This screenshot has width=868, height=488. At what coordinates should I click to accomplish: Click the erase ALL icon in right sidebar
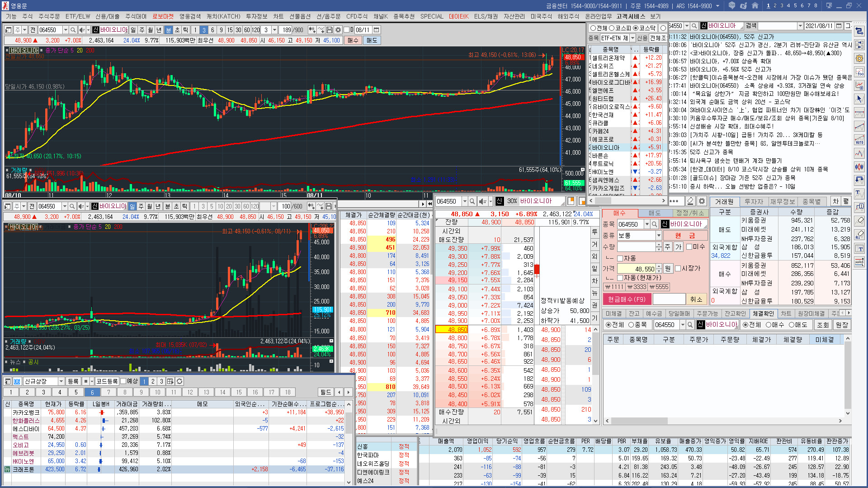point(859,234)
